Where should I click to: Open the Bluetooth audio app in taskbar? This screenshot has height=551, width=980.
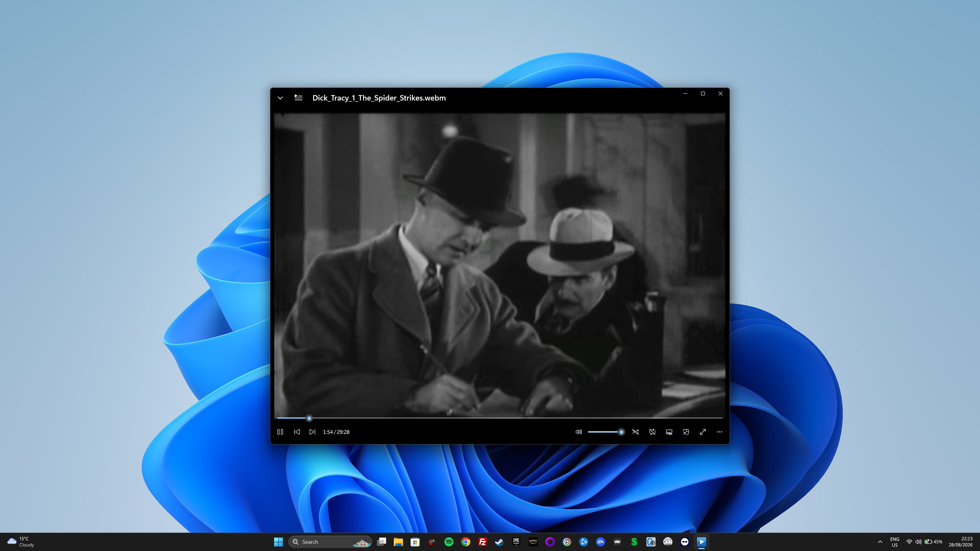pos(651,542)
